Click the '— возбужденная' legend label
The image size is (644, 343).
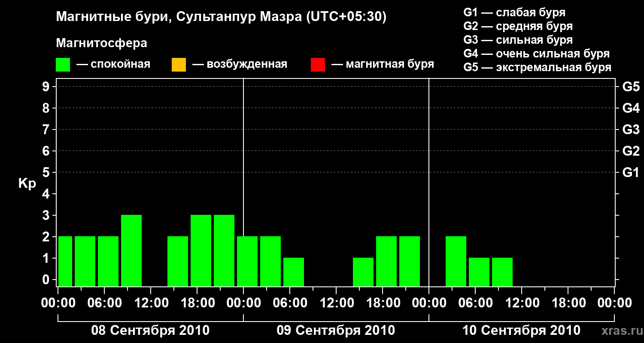click(240, 65)
